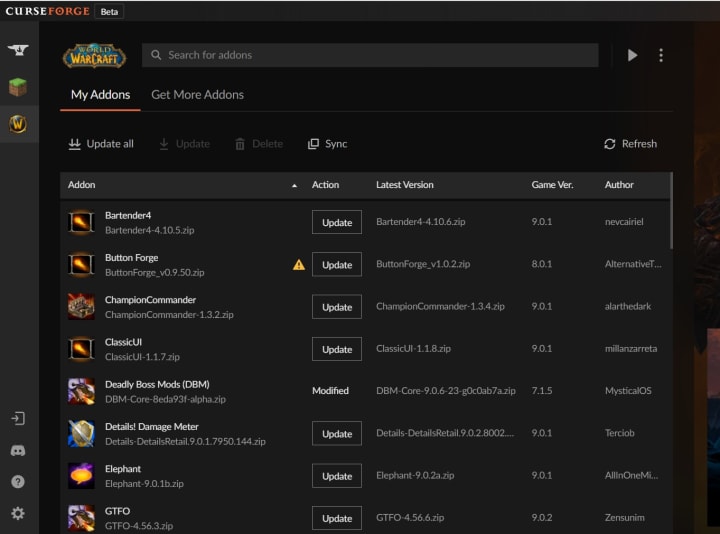
Task: Select the World of Warcraft sidebar icon
Action: pos(18,124)
